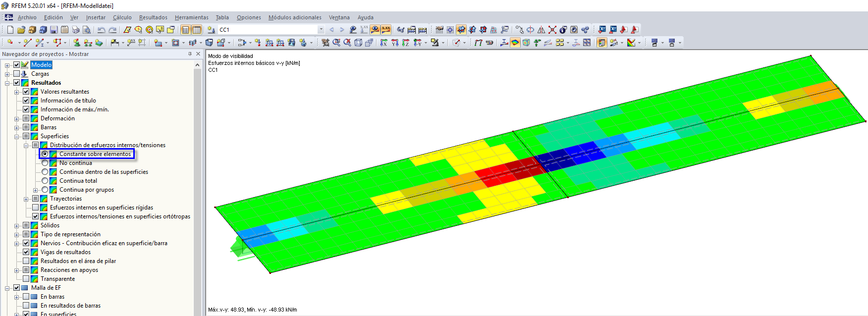The image size is (868, 316).
Task: Toggle the project navigator panel icon
Action: click(186, 30)
